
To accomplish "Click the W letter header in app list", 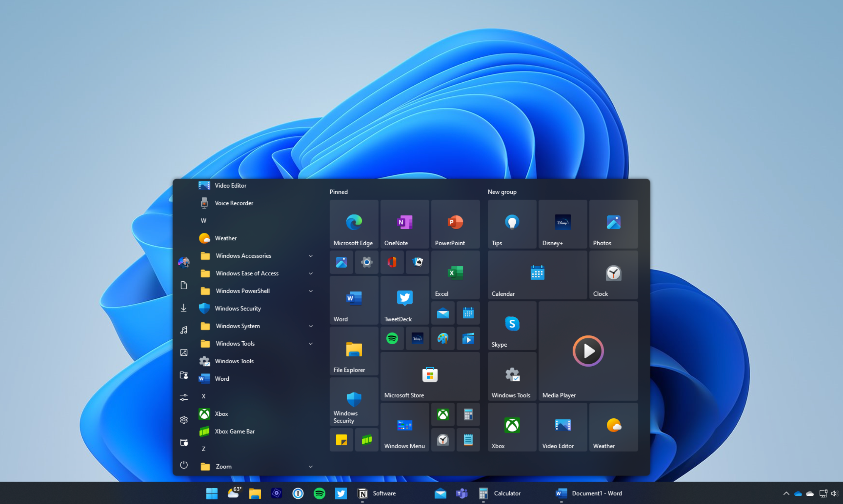I will pyautogui.click(x=203, y=221).
